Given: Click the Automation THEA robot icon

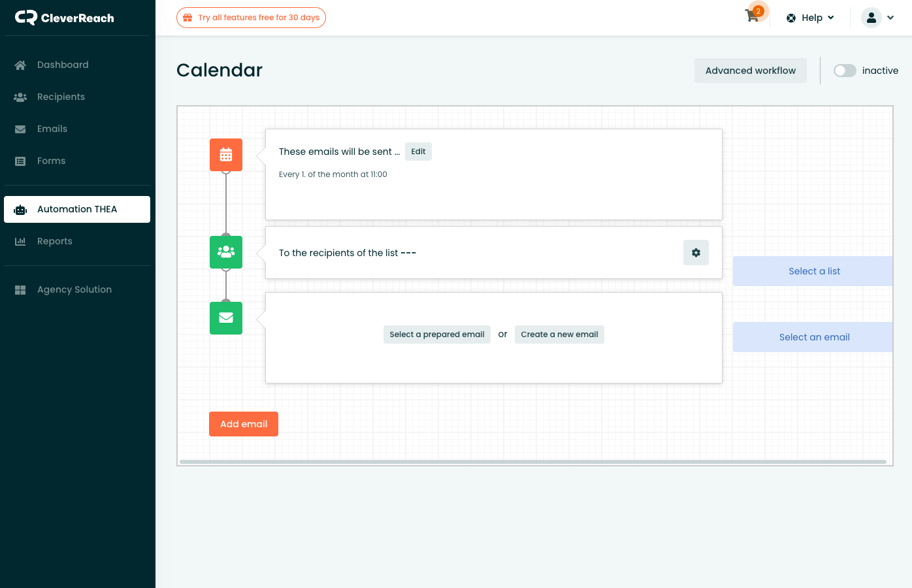Looking at the screenshot, I should click(x=20, y=210).
